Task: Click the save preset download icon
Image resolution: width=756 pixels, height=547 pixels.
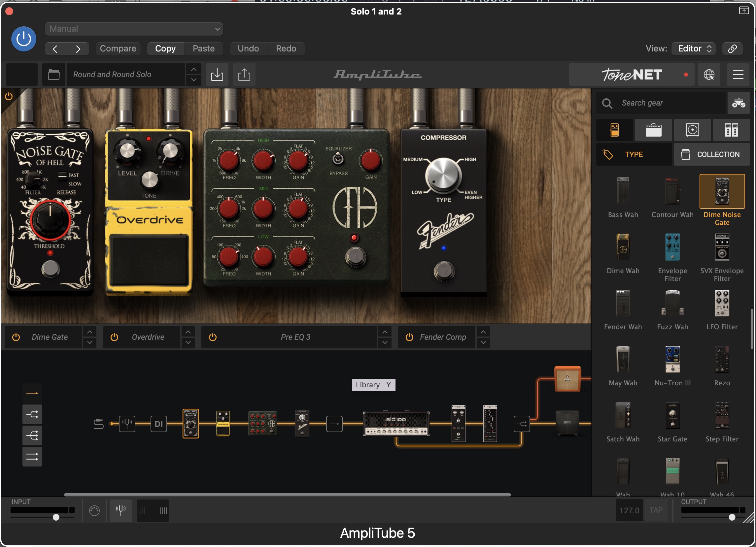Action: tap(217, 75)
